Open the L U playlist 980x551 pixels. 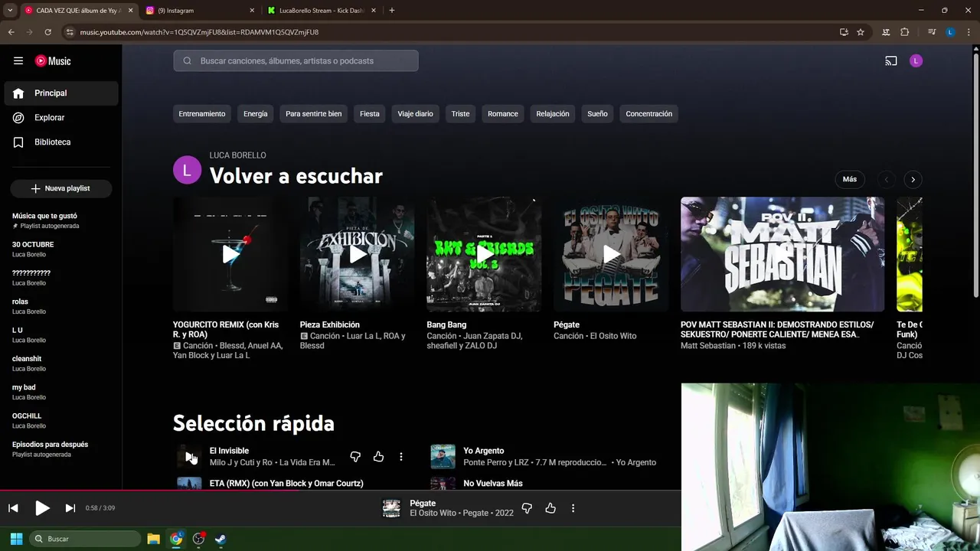click(61, 335)
